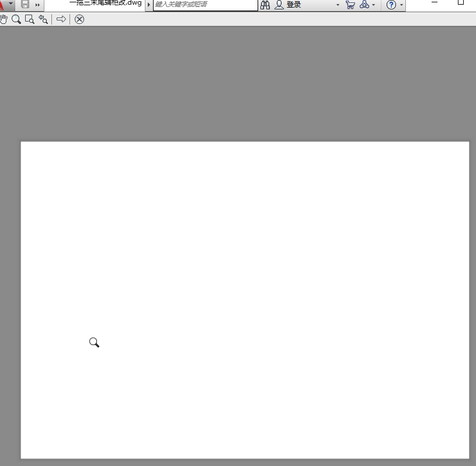Viewport: 476px width, 466px height.
Task: Focus the keyword search input field
Action: (205, 5)
